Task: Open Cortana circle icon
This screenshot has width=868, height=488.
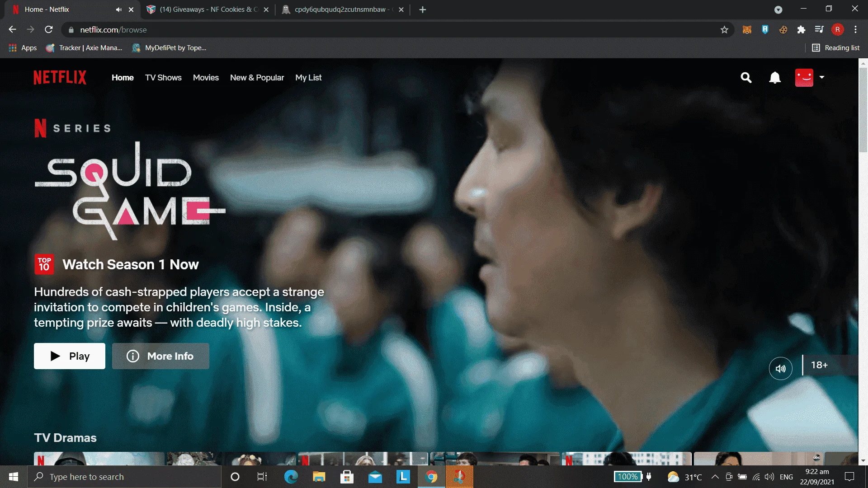Action: 235,477
